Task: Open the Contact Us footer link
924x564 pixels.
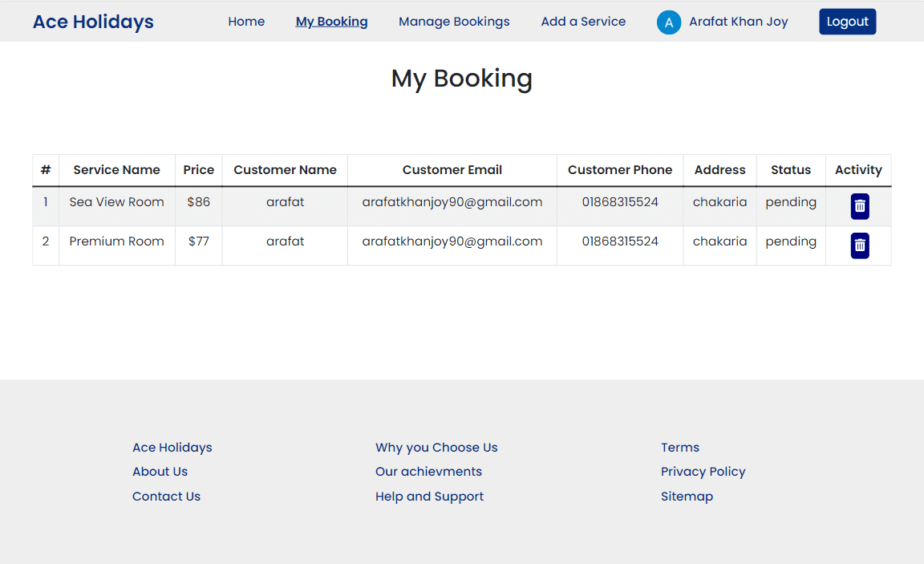Action: point(166,497)
